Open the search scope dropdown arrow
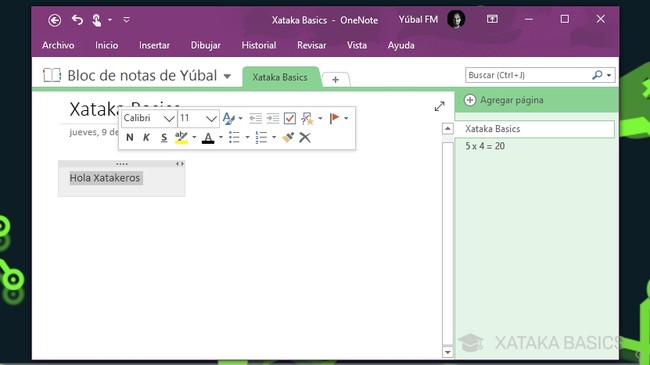Image resolution: width=650 pixels, height=365 pixels. point(609,75)
